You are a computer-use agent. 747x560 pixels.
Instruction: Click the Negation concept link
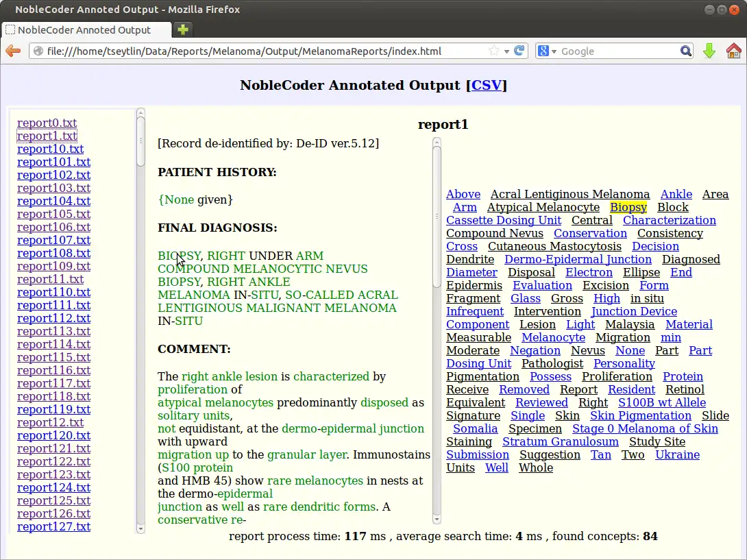pyautogui.click(x=535, y=351)
